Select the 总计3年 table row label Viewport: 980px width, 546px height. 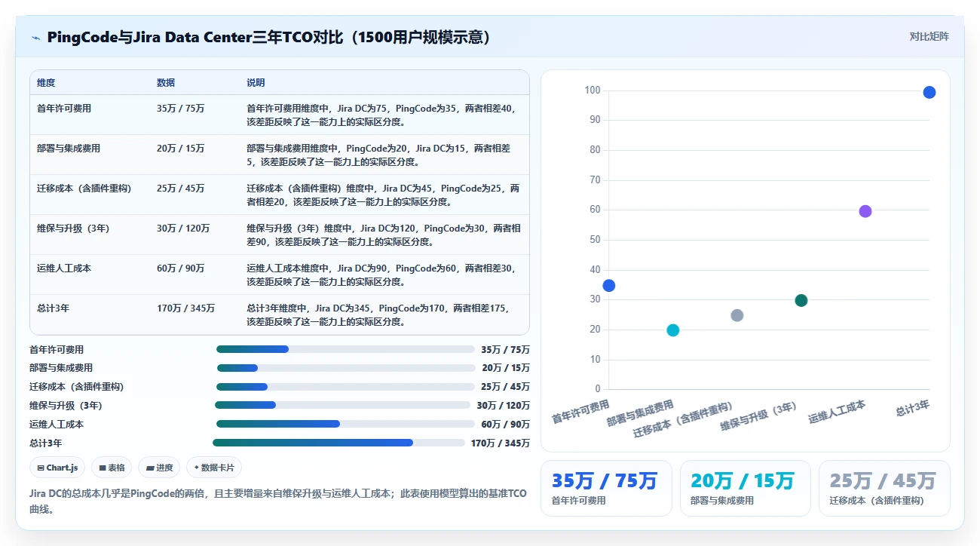point(54,308)
